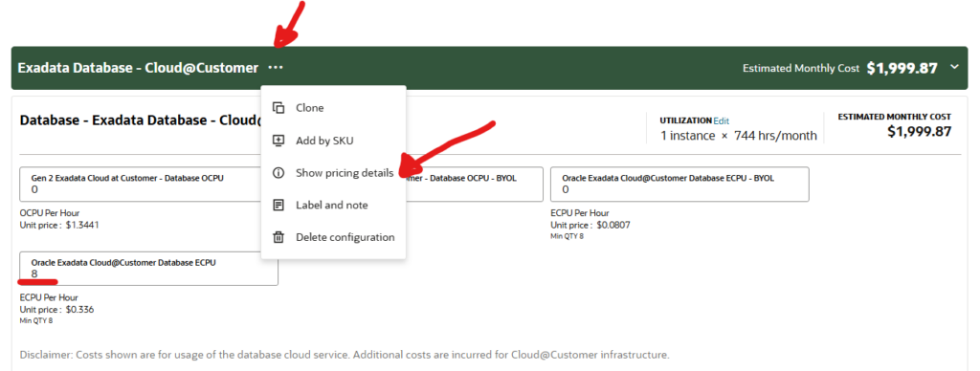Open Label and note menu entry
This screenshot has height=371, width=980.
pyautogui.click(x=334, y=205)
